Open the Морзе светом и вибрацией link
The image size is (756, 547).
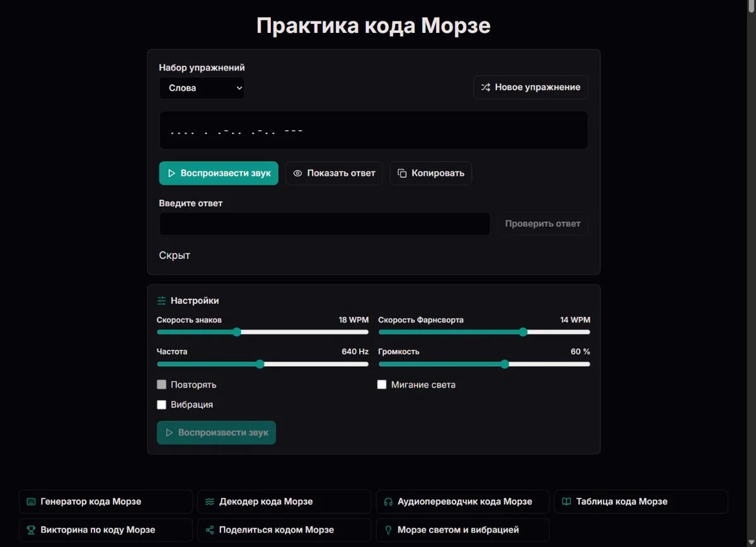click(x=462, y=530)
